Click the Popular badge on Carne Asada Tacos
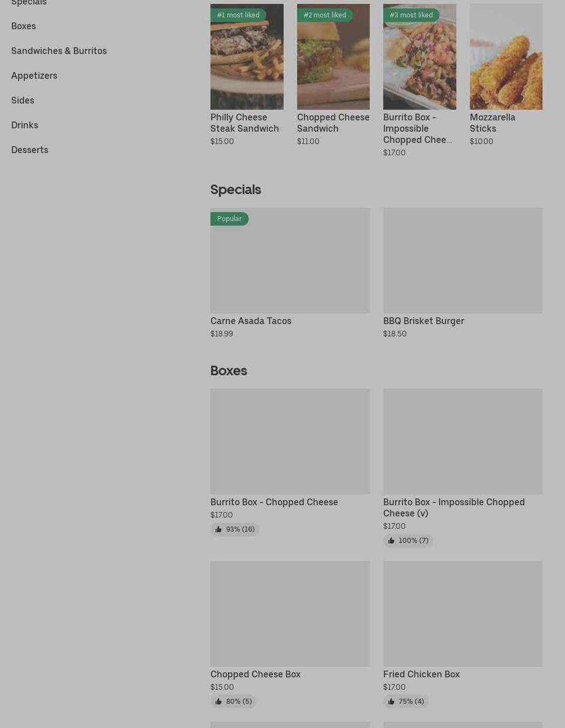 click(x=229, y=219)
